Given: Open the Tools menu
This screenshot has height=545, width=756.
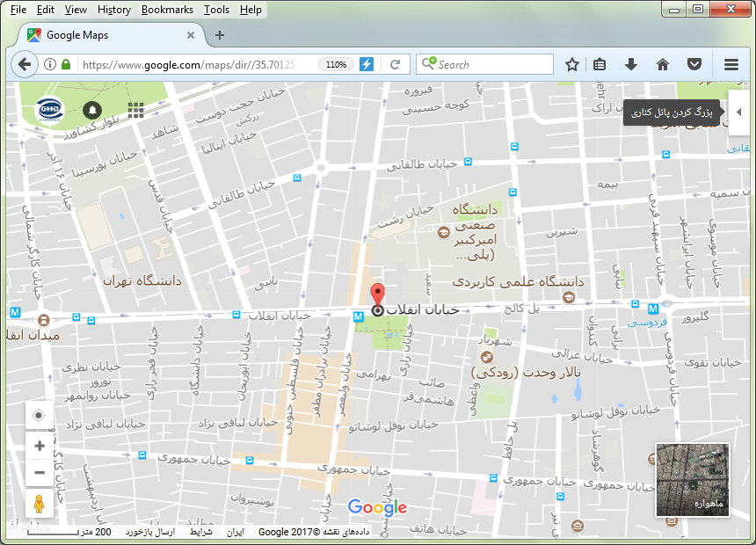Looking at the screenshot, I should point(216,10).
